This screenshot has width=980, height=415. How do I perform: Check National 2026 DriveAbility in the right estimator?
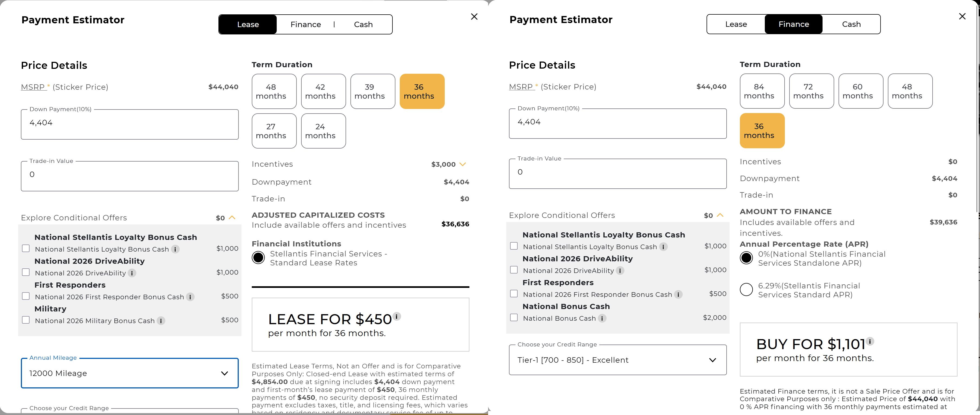pyautogui.click(x=514, y=270)
